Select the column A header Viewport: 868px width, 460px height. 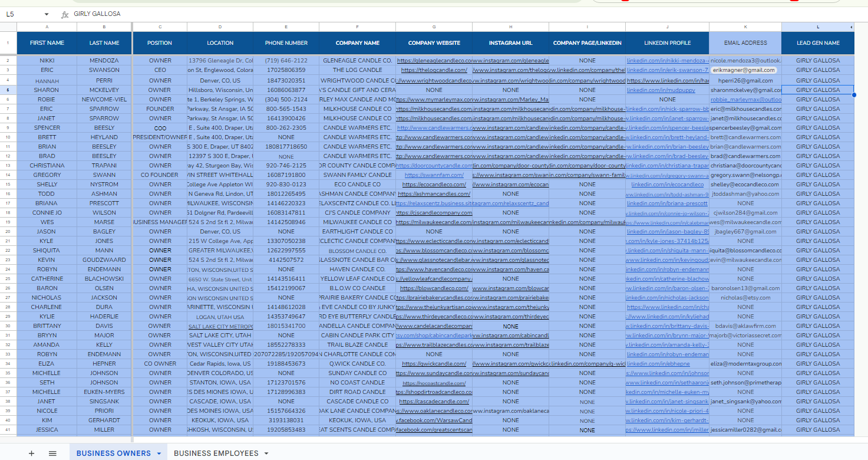[x=47, y=27]
